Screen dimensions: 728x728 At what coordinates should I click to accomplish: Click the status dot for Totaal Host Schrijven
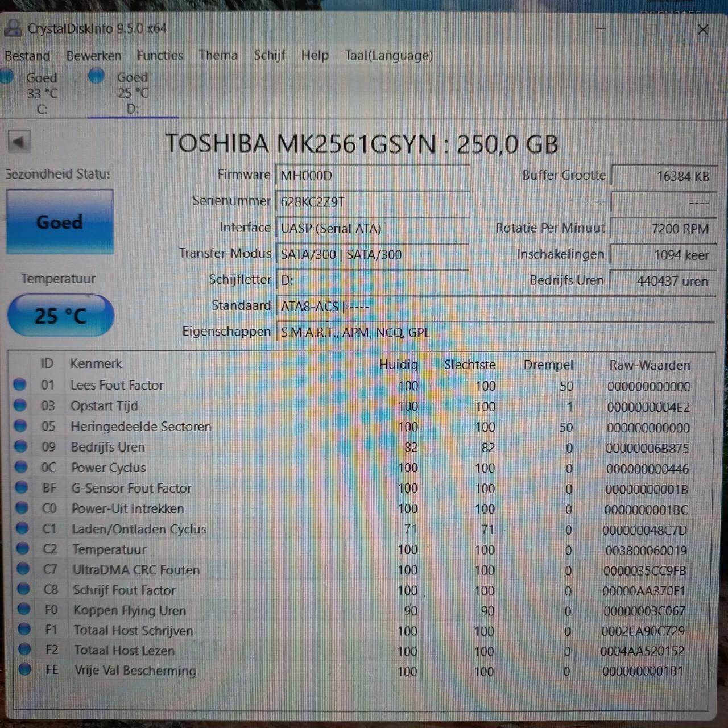point(24,629)
